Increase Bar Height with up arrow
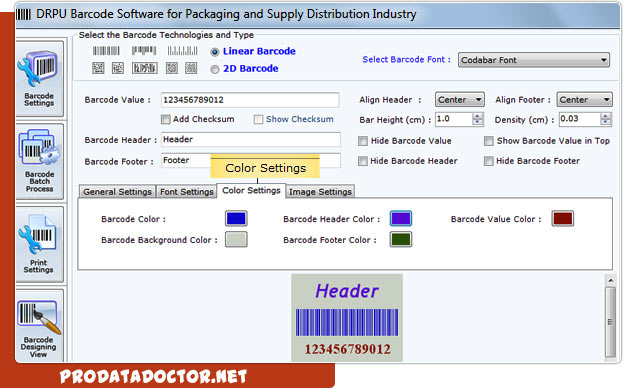This screenshot has height=388, width=623. click(x=478, y=116)
